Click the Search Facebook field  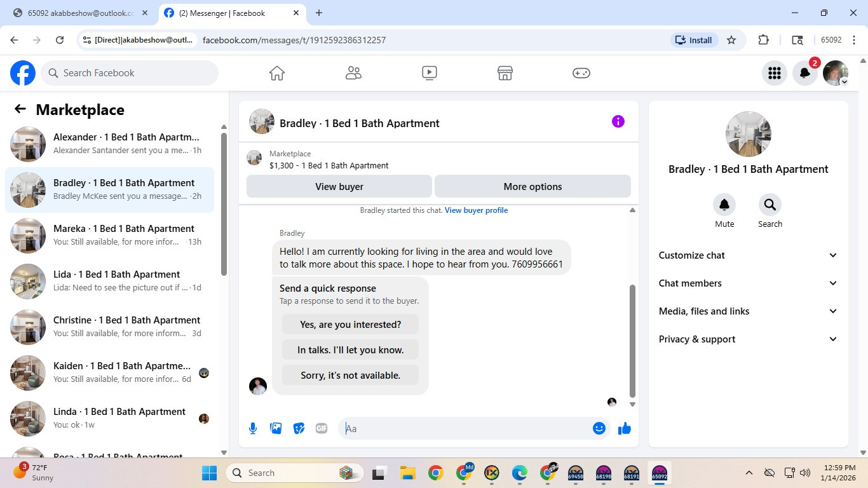click(x=130, y=73)
